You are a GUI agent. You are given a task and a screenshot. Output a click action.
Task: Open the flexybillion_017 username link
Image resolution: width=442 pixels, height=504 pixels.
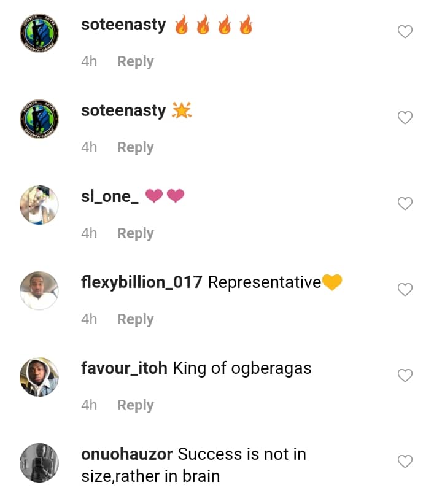click(142, 282)
